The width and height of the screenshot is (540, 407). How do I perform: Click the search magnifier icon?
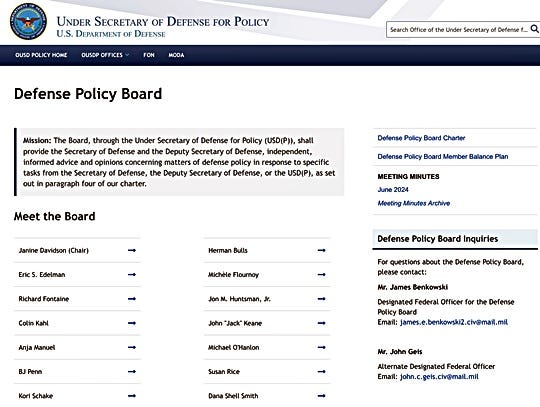coord(534,29)
